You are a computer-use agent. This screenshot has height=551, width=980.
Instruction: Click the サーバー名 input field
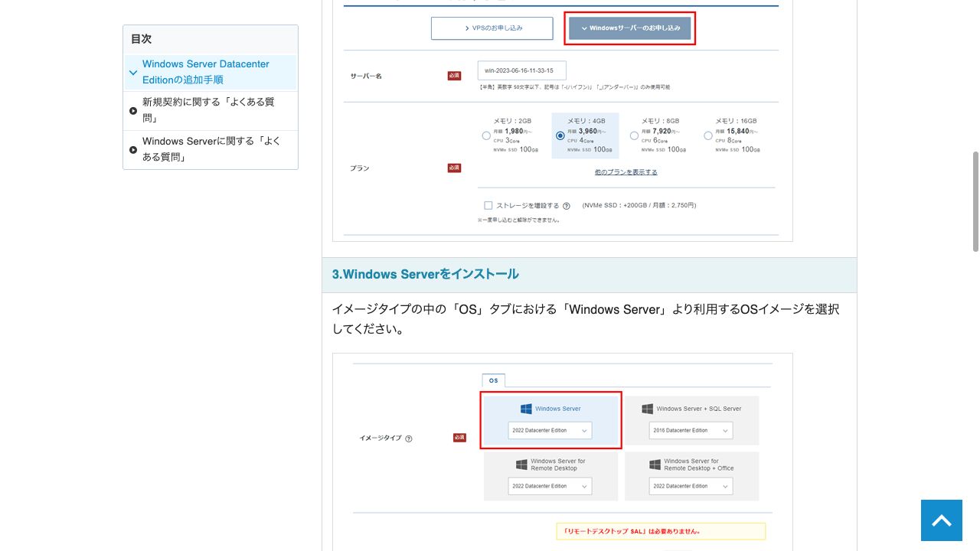click(521, 70)
